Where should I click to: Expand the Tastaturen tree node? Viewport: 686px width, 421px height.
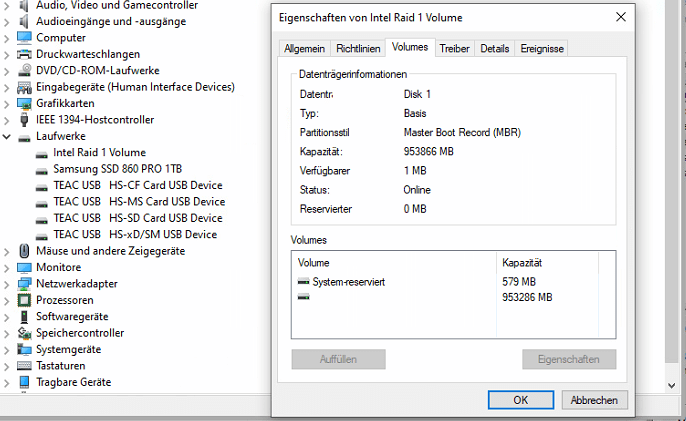coord(7,367)
